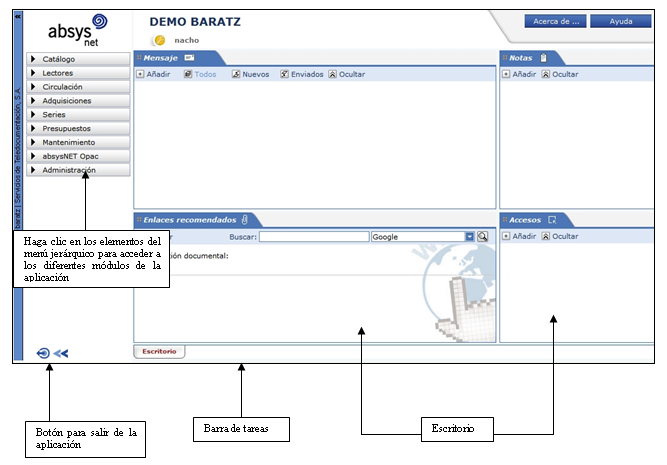Click the Nuevos messages icon
This screenshot has height=465, width=667.
(236, 74)
